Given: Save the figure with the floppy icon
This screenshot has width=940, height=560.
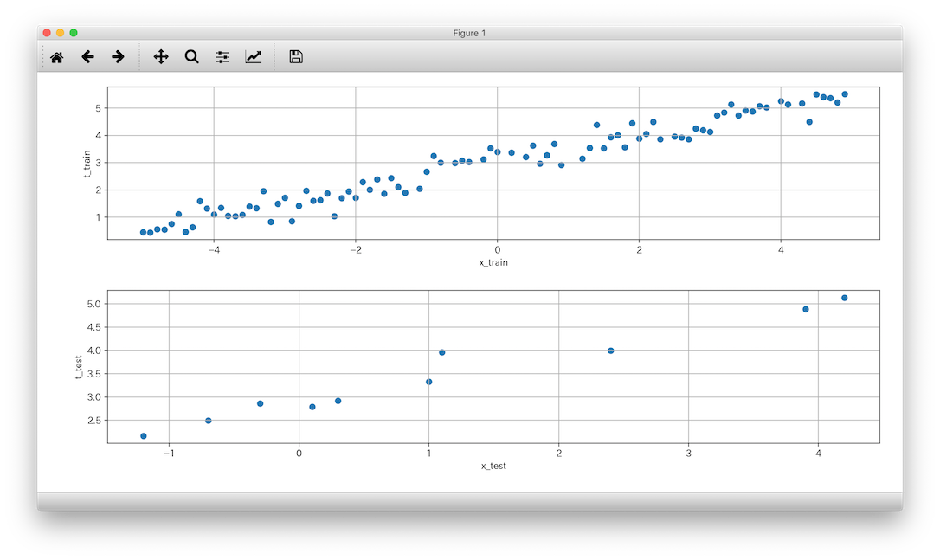Looking at the screenshot, I should [296, 57].
